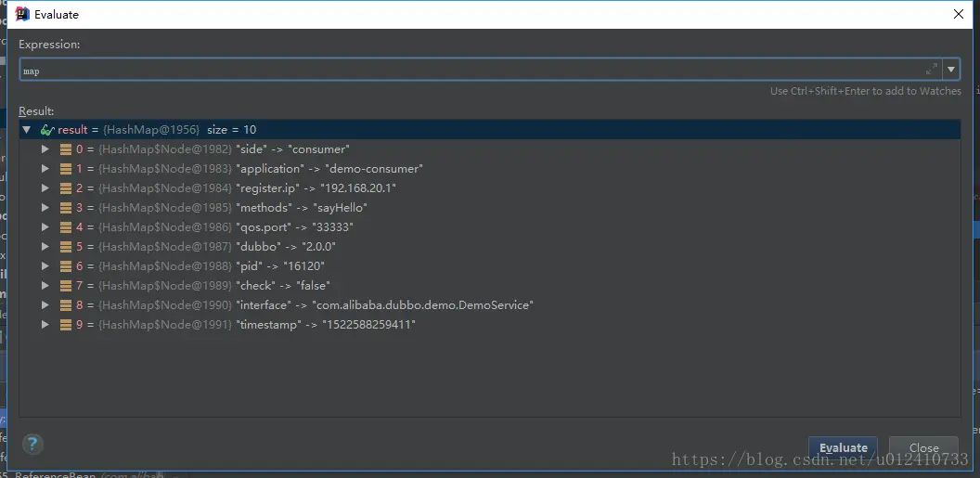980x478 pixels.
Task: Click the "size = 10" text
Action: (232, 130)
